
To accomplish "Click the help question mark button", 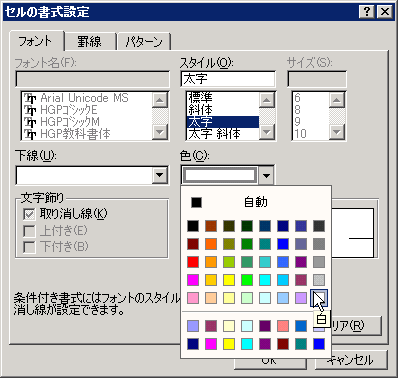I will tap(367, 12).
